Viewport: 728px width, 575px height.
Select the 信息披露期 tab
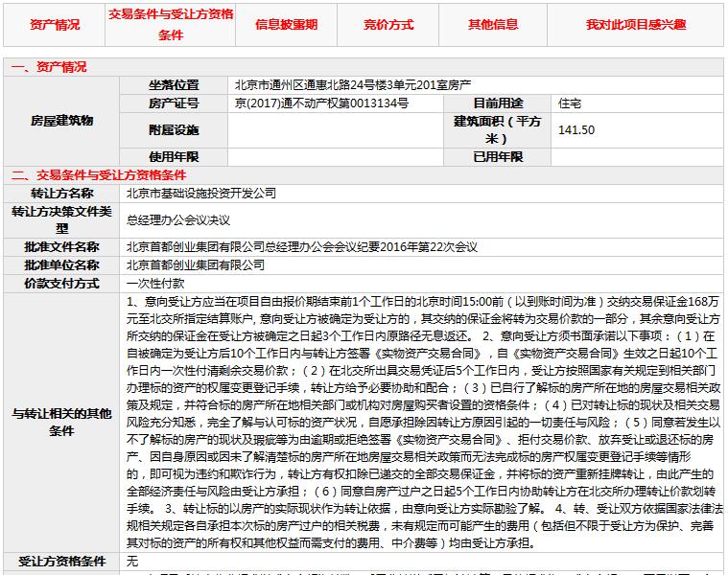click(x=285, y=25)
